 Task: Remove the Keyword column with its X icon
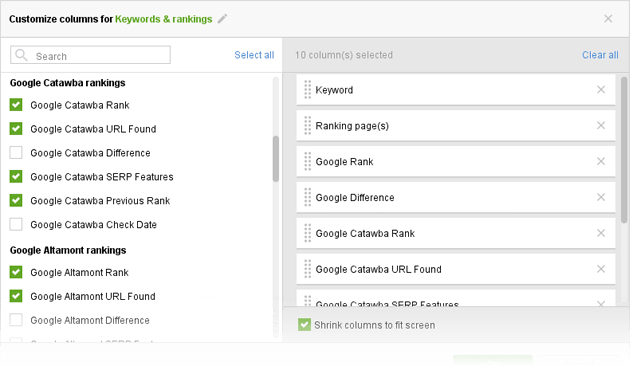601,90
